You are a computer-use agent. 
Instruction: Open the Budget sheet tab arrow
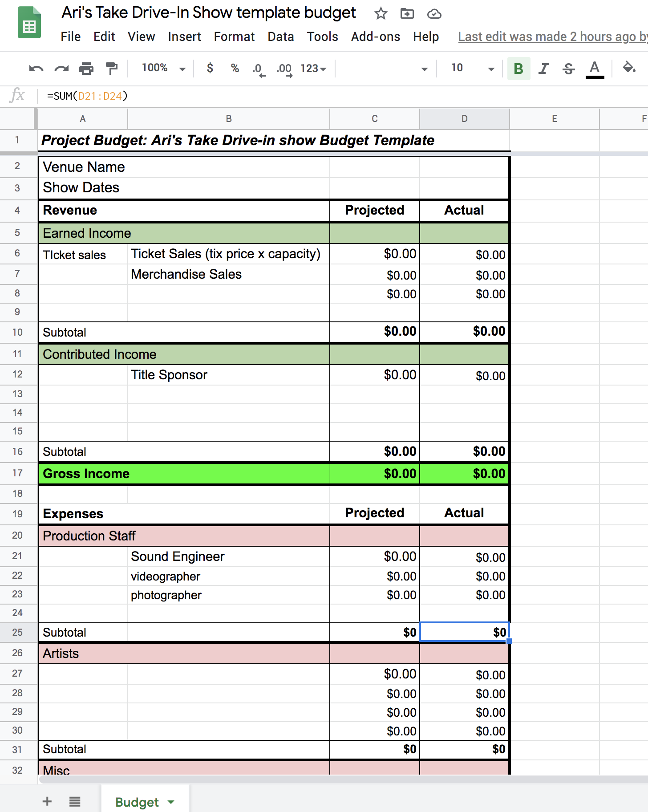coord(171,802)
